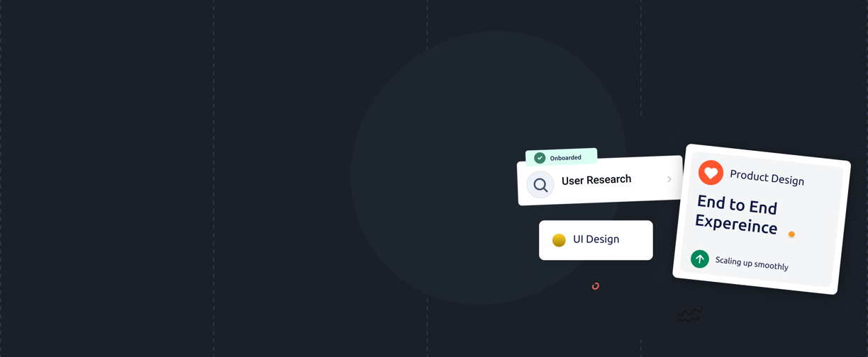Viewport: 868px width, 357px height.
Task: Click the Onboarded badge label
Action: [565, 158]
